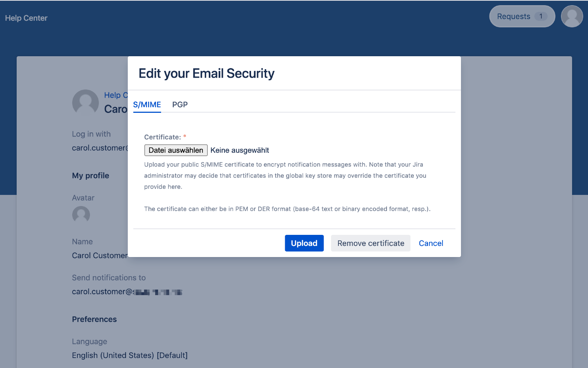The width and height of the screenshot is (588, 368).
Task: Click the blue Upload button
Action: (304, 243)
